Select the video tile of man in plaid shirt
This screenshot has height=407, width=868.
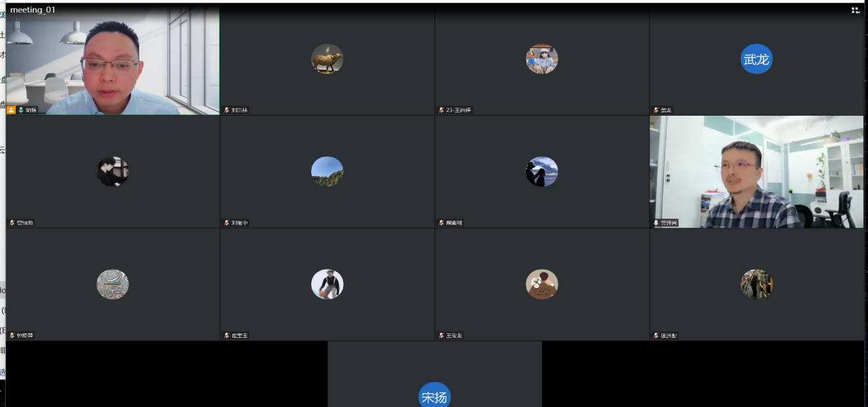point(756,172)
